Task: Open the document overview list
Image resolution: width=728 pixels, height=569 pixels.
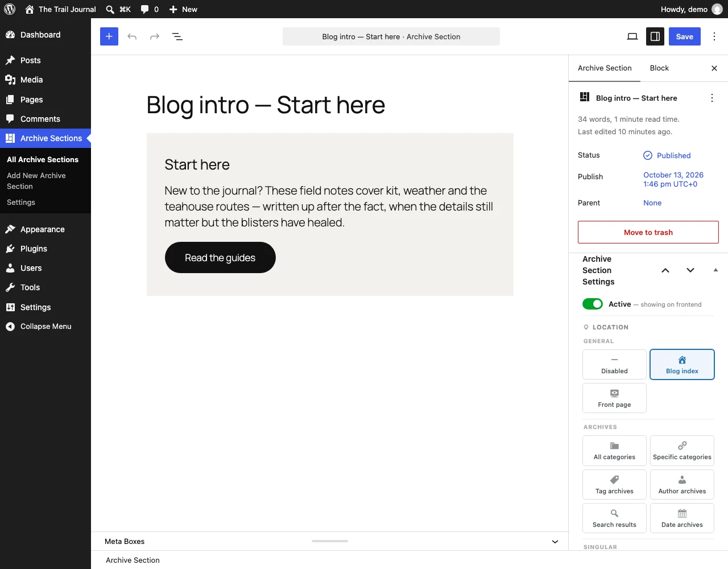Action: tap(177, 36)
